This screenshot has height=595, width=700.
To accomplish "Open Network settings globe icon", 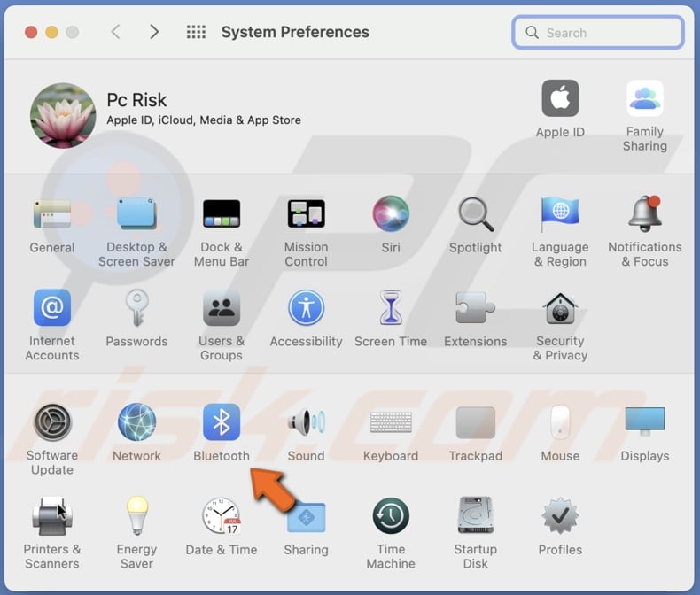I will [x=136, y=422].
